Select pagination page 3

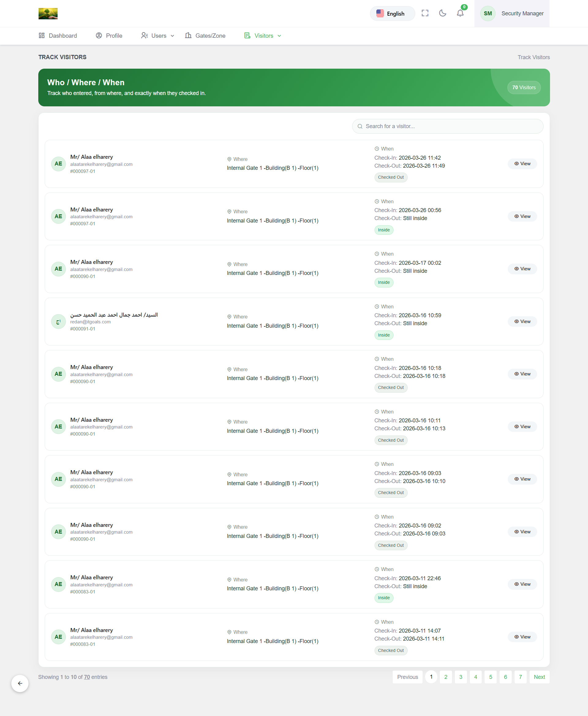pos(461,677)
